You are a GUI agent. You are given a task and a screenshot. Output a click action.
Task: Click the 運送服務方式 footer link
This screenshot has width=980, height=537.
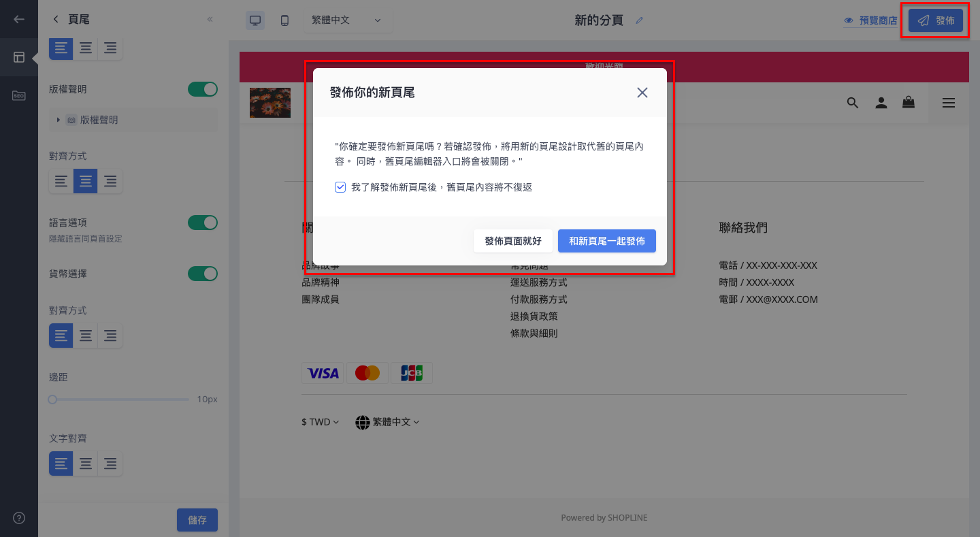[x=539, y=282]
